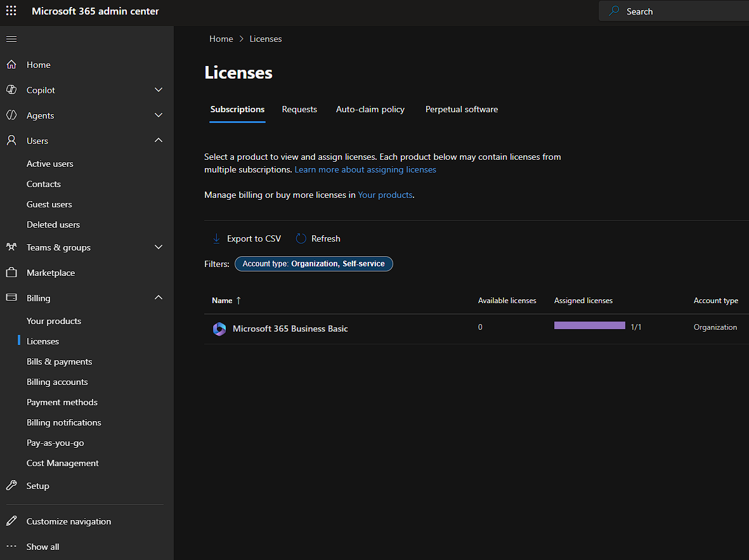This screenshot has height=560, width=749.
Task: Click the Account type column header
Action: (x=715, y=301)
